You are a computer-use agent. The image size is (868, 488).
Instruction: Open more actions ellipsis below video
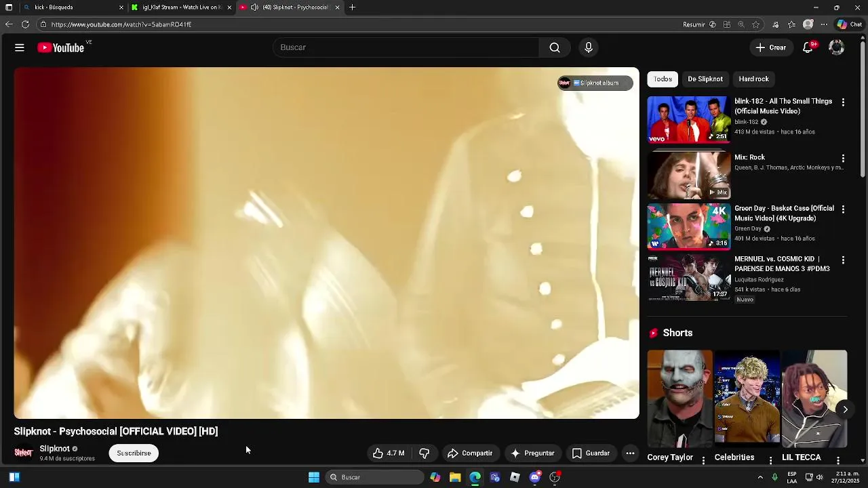click(630, 453)
